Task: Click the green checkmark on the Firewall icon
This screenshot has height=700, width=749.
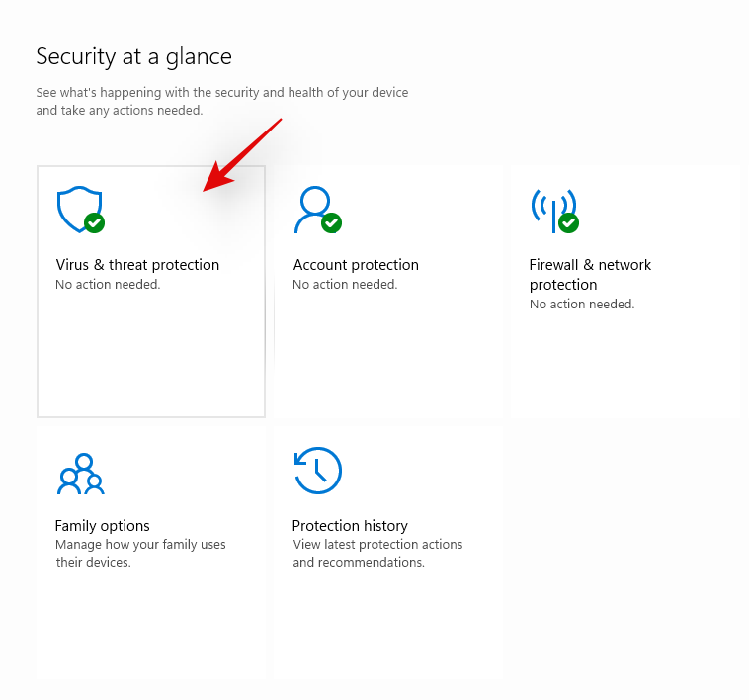Action: click(568, 223)
